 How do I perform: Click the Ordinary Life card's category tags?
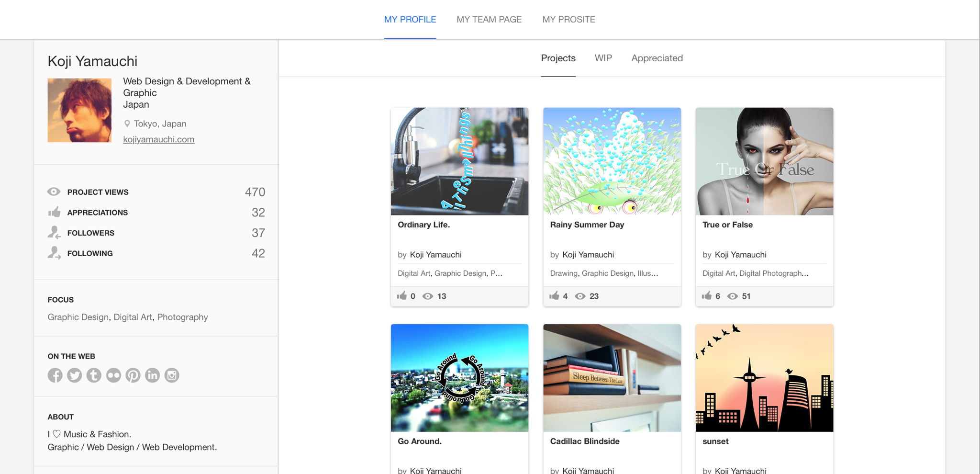(x=450, y=273)
